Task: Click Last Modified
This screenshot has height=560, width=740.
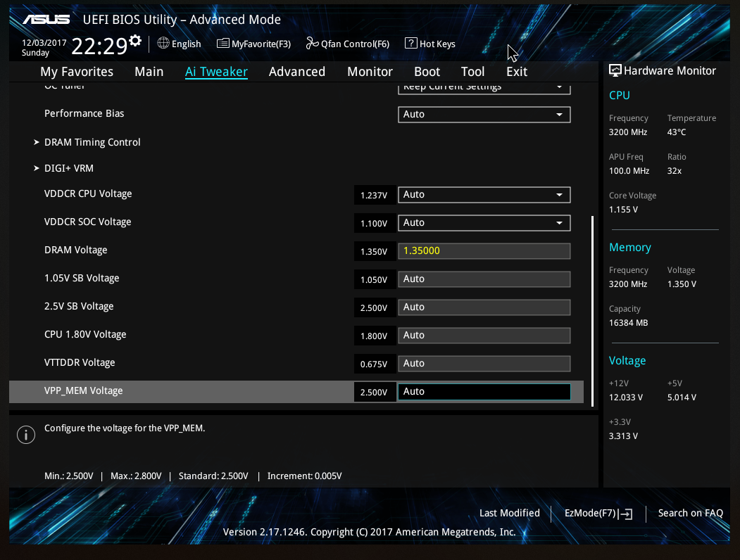Action: 510,513
